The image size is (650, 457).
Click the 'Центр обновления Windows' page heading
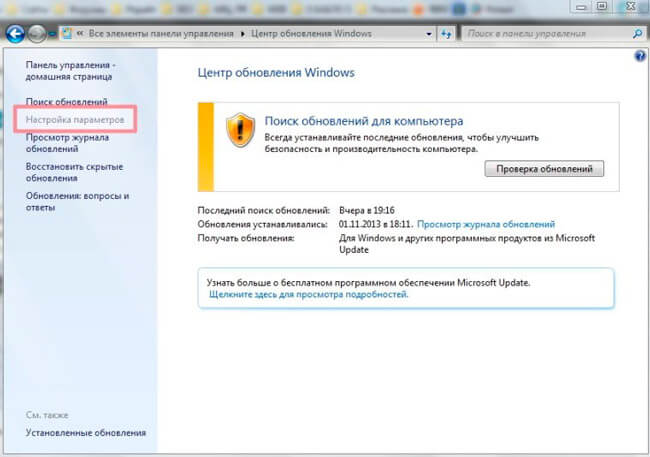(x=276, y=73)
